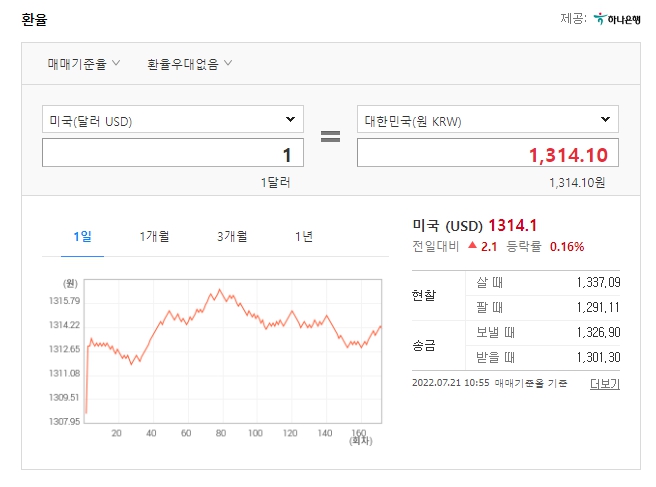656x487 pixels.
Task: Click the 1달러 label below input
Action: point(275,183)
